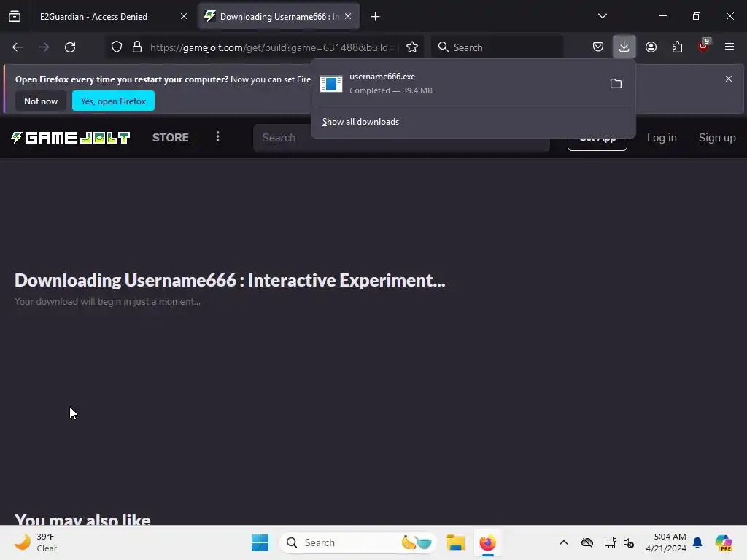Choose Not now on the notification
747x560 pixels.
pyautogui.click(x=41, y=101)
